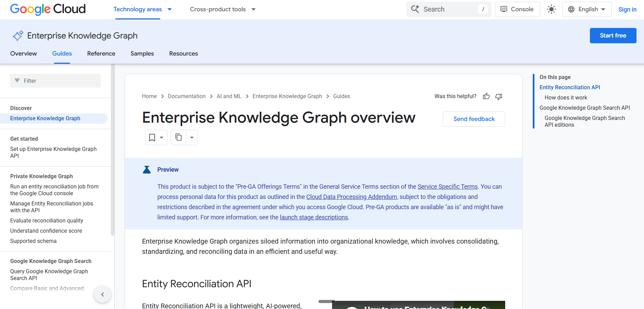The image size is (644, 309).
Task: Open the Cross-product tools menu
Action: [x=222, y=9]
